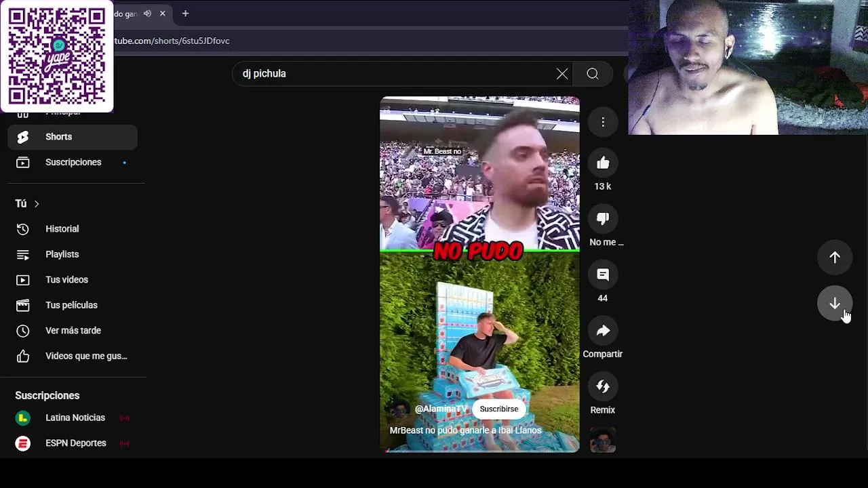Click the Short title about MrBeast and Ibai
Image resolution: width=868 pixels, height=488 pixels.
[x=465, y=430]
